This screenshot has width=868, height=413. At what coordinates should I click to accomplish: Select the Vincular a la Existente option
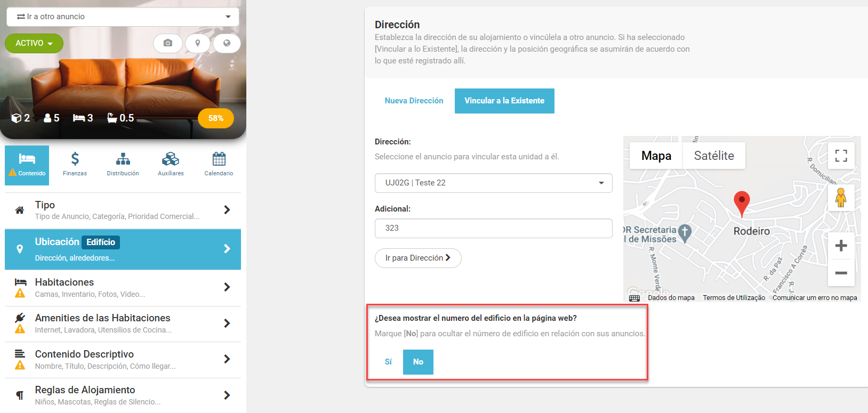click(x=504, y=101)
